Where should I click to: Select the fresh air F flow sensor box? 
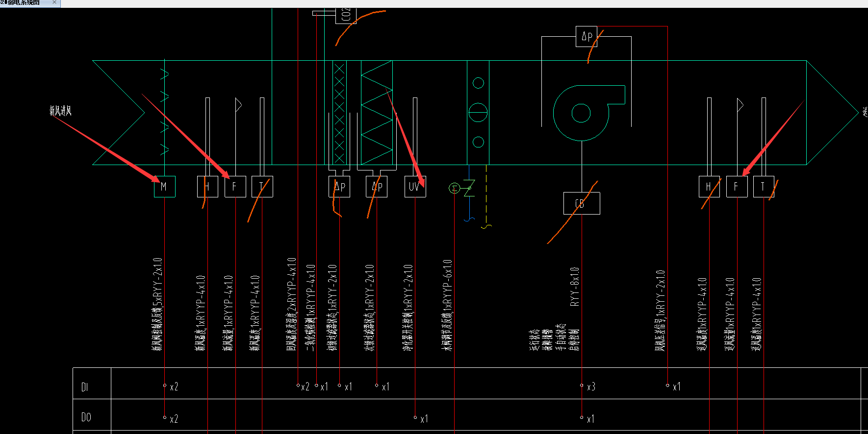(x=235, y=187)
